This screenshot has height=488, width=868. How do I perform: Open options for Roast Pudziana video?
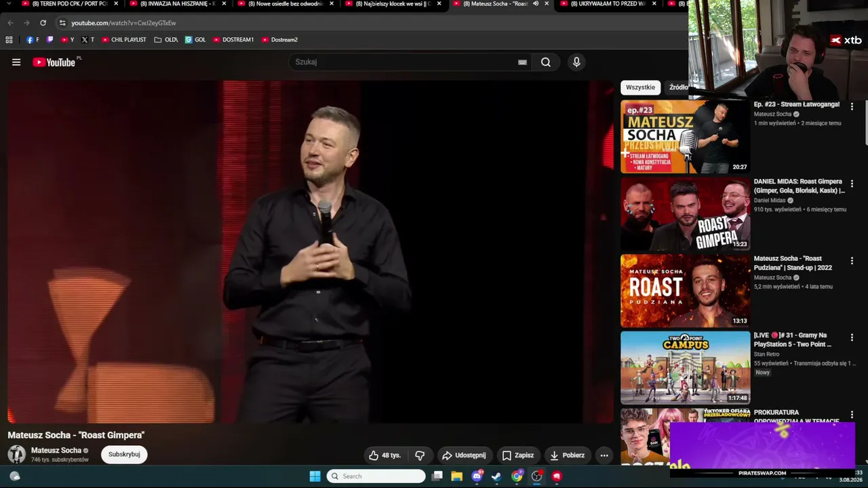pos(852,260)
